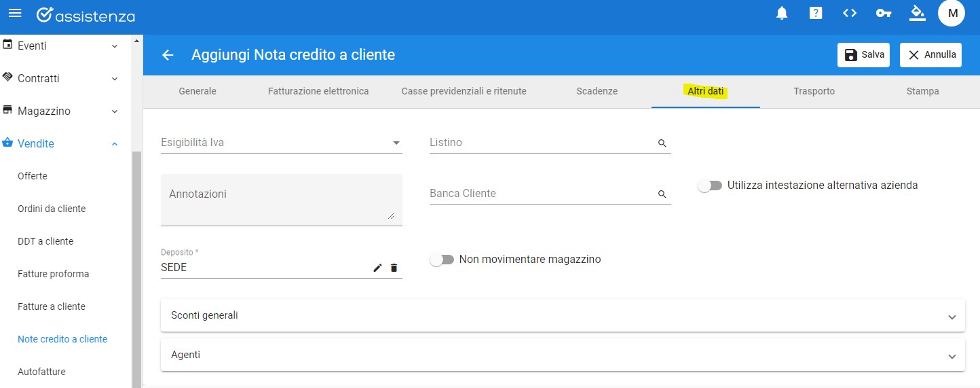Open the code brackets icon
The width and height of the screenshot is (980, 388).
[850, 13]
